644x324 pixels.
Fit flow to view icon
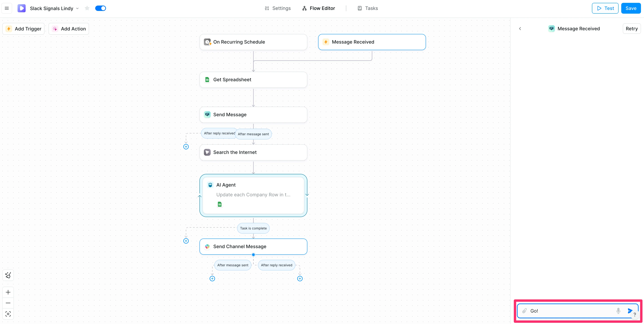point(8,314)
